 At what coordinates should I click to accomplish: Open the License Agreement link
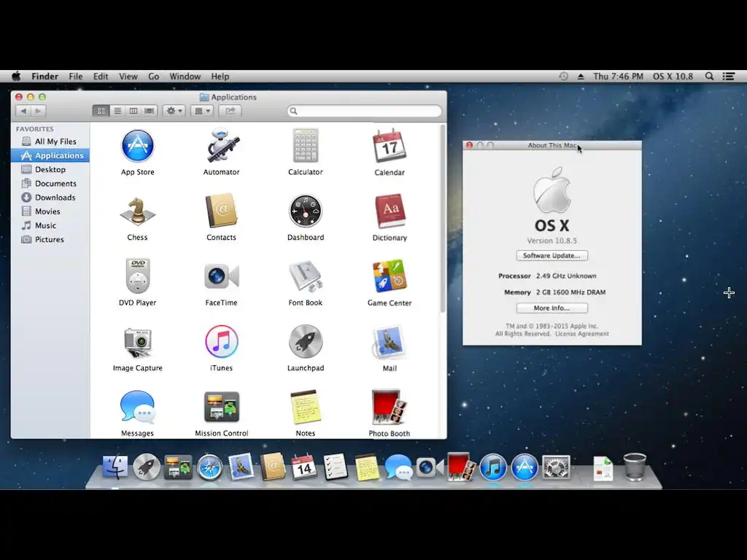(x=581, y=334)
